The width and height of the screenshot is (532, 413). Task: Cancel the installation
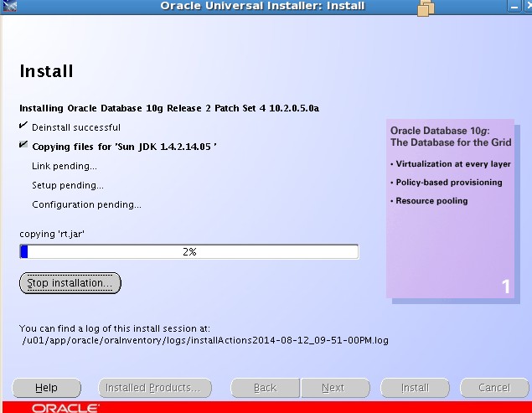(494, 388)
